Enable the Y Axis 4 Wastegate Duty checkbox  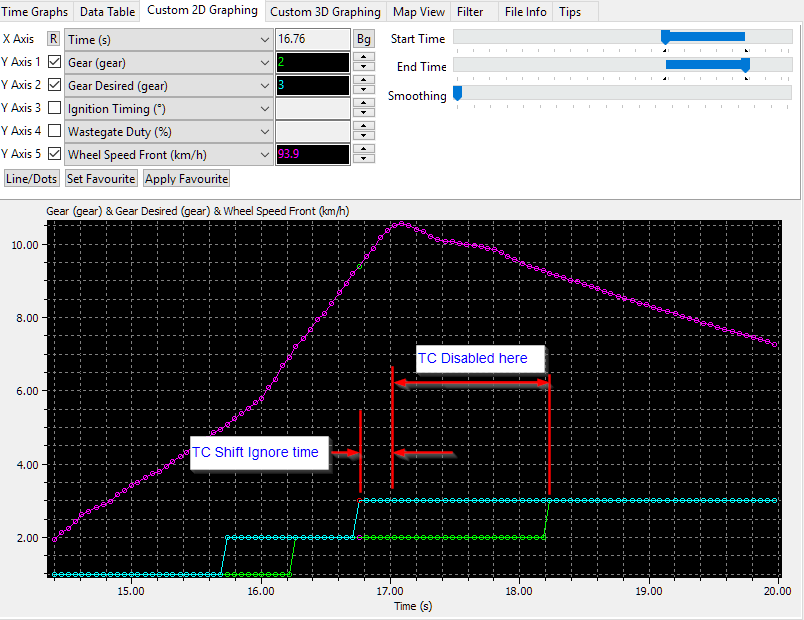54,131
